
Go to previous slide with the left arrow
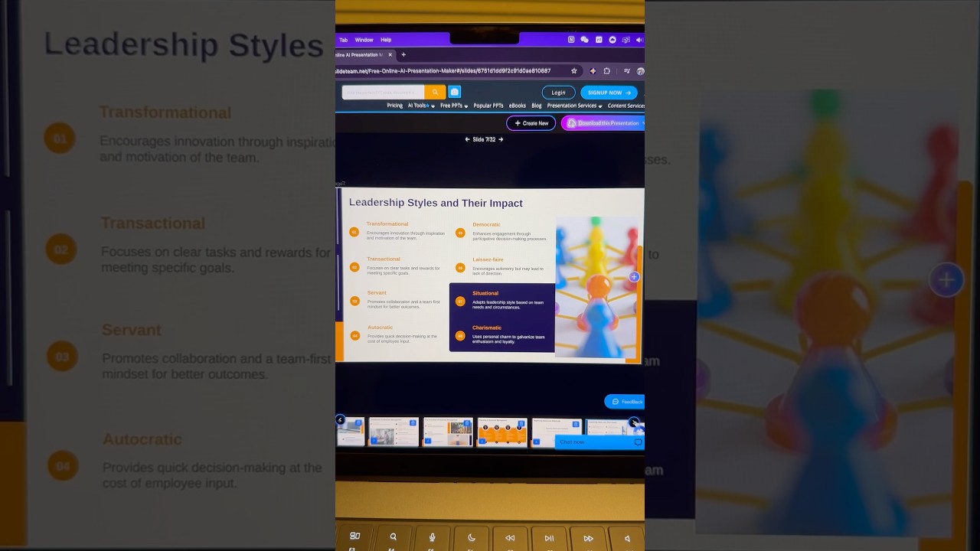pos(468,139)
